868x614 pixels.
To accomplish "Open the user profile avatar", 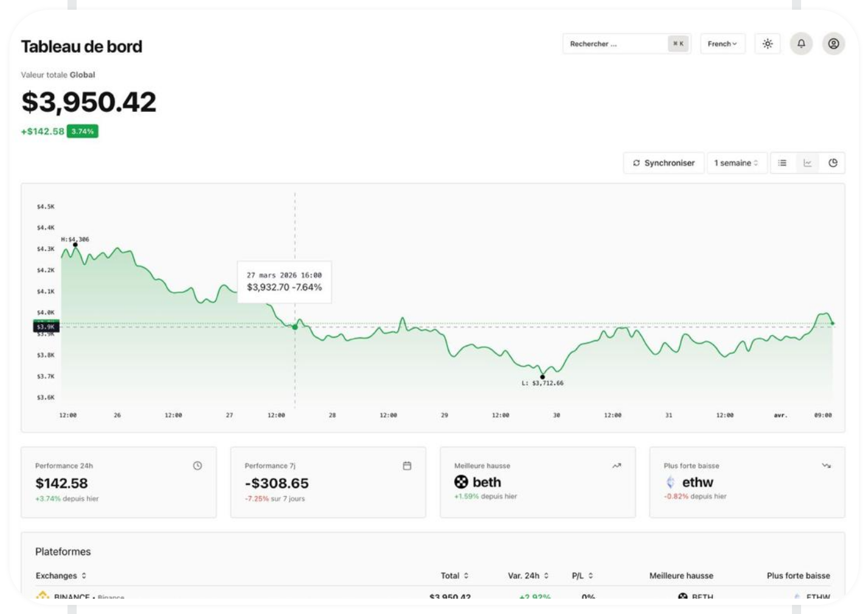I will point(833,44).
